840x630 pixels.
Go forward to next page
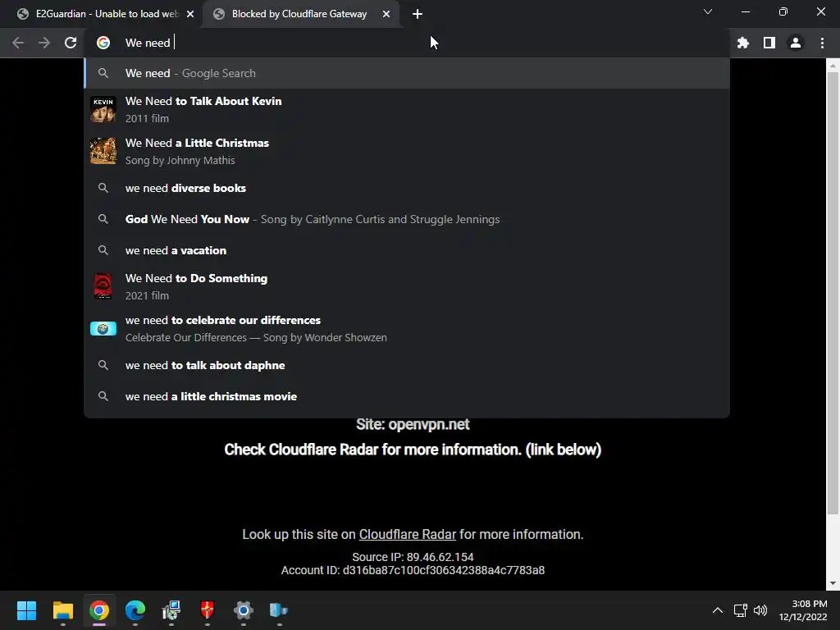44,43
